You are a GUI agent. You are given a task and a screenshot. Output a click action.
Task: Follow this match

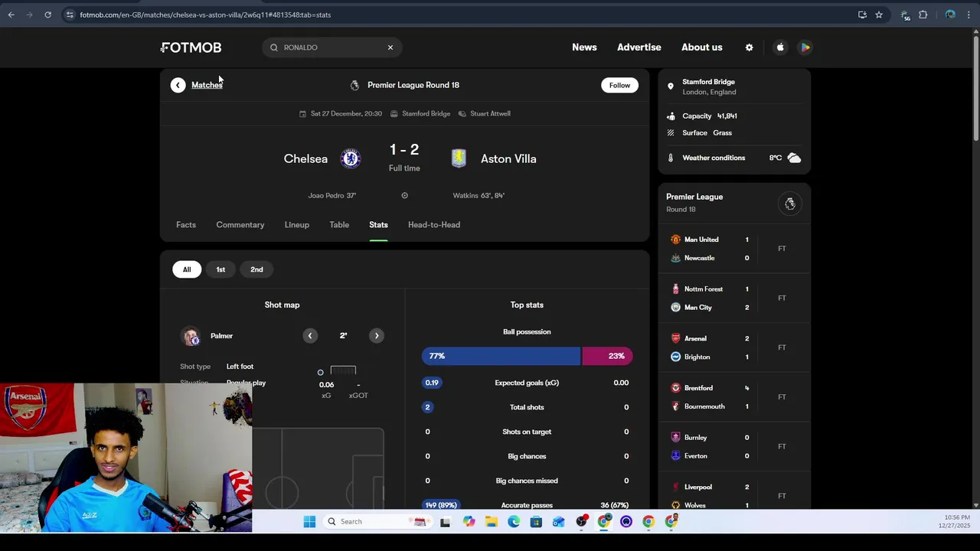pos(619,85)
